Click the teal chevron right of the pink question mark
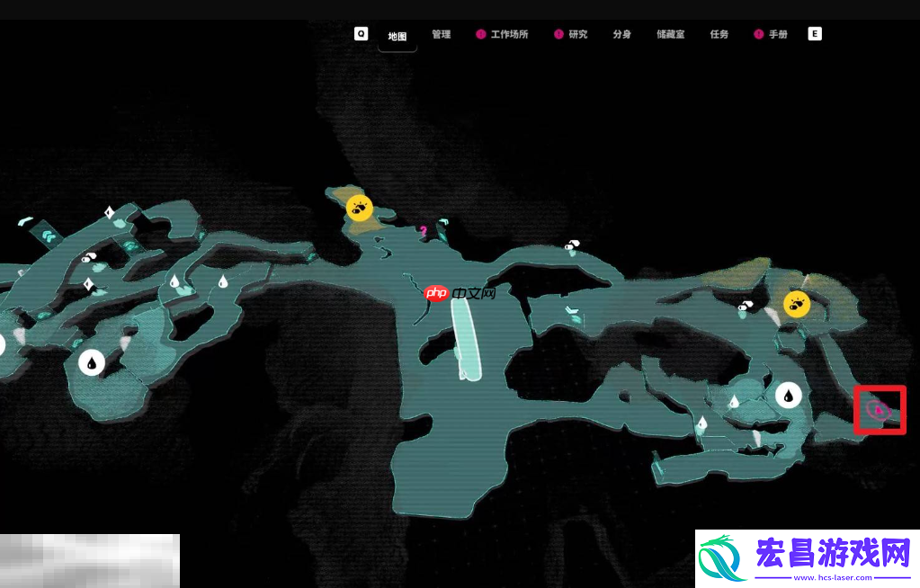Screen dimensions: 920x588 pos(443,222)
